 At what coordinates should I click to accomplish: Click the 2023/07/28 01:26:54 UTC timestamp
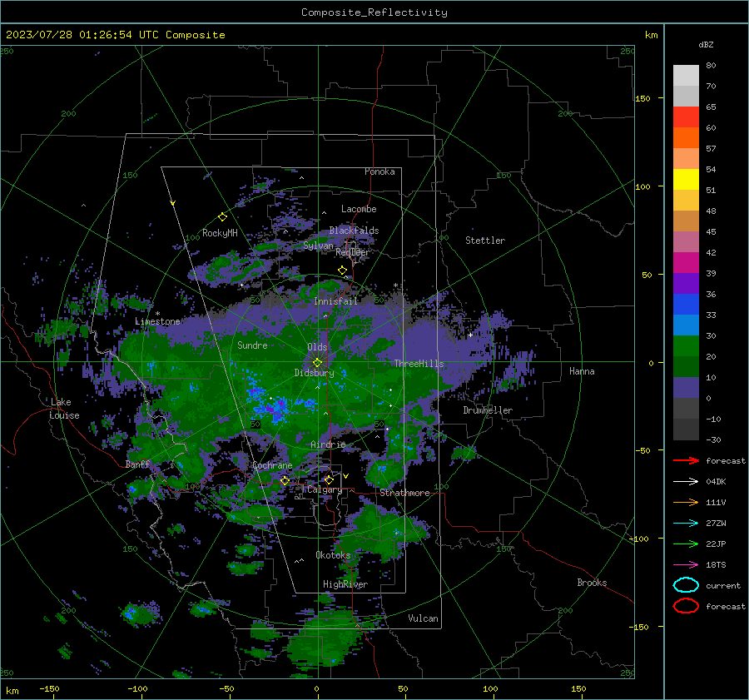point(116,35)
